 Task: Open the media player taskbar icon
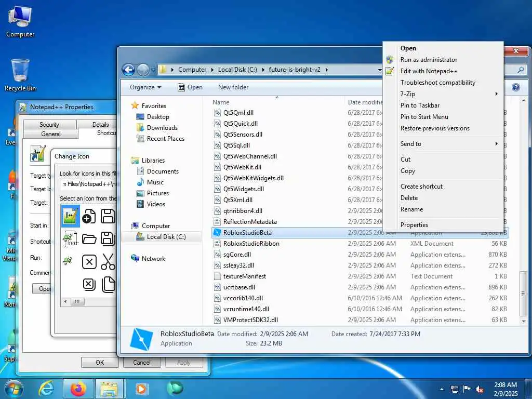[141, 389]
